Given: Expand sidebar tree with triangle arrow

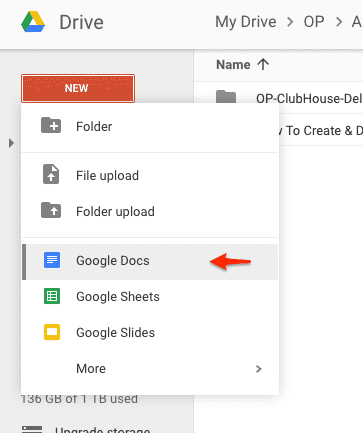Looking at the screenshot, I should pos(11,143).
